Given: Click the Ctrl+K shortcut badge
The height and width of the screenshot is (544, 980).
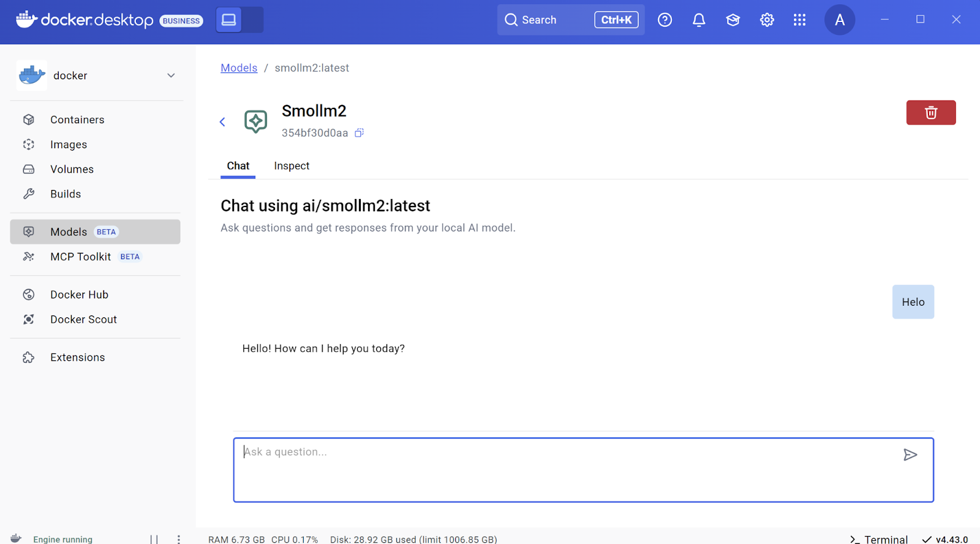Looking at the screenshot, I should 616,20.
